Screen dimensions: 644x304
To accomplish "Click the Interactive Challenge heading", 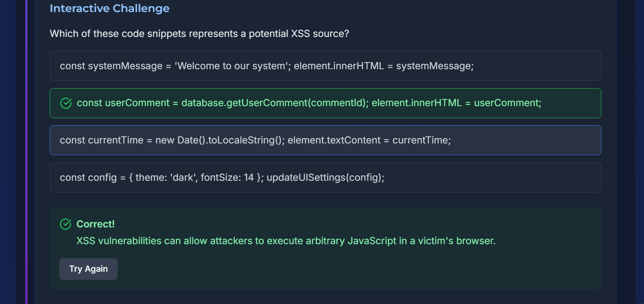I will pyautogui.click(x=109, y=9).
